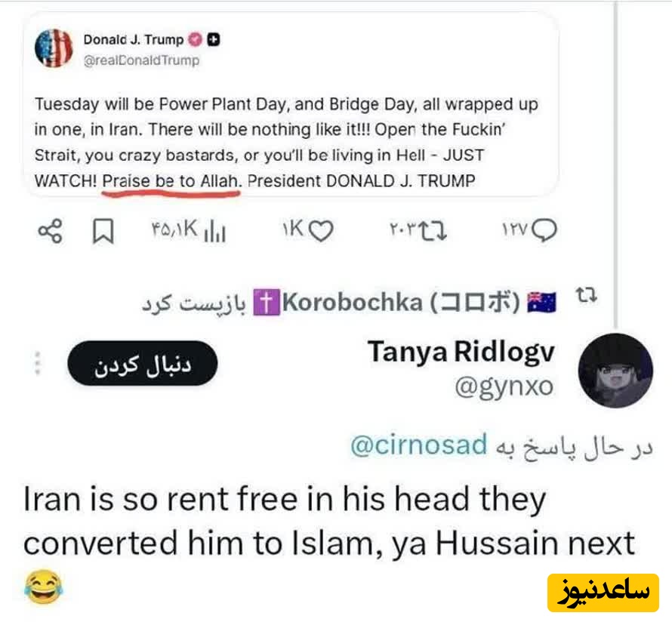Bookmark the Trump post
This screenshot has width=672, height=625.
coord(103,231)
